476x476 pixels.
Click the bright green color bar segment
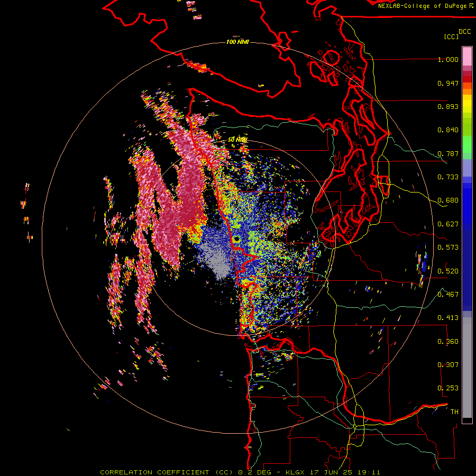pyautogui.click(x=467, y=144)
